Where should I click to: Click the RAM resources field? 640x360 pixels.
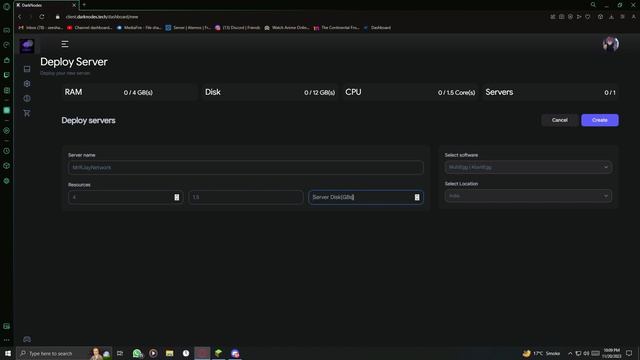coord(125,197)
